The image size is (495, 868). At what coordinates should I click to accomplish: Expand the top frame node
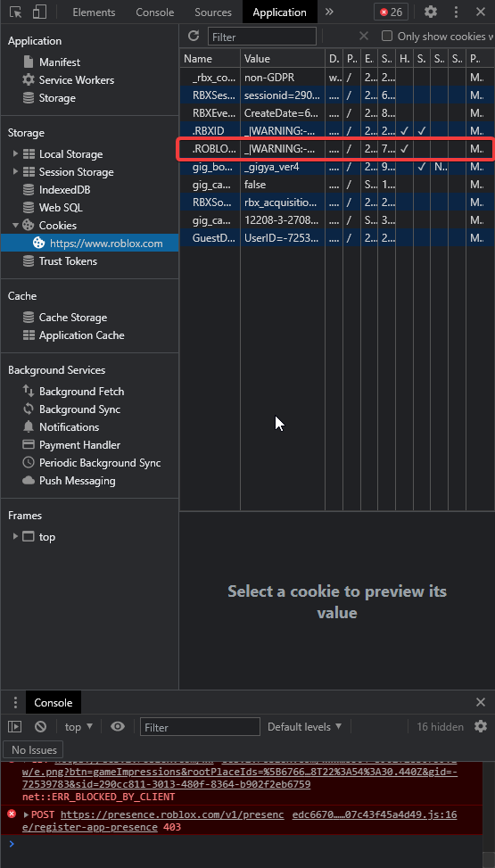pos(15,536)
